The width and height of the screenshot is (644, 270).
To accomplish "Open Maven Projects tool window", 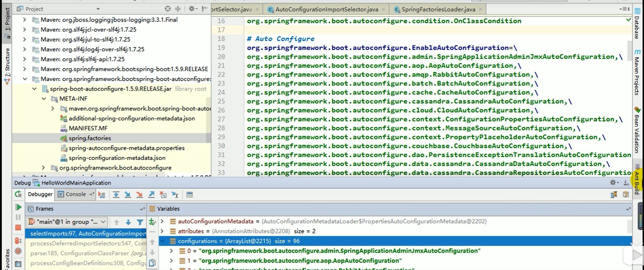I will coord(637,73).
